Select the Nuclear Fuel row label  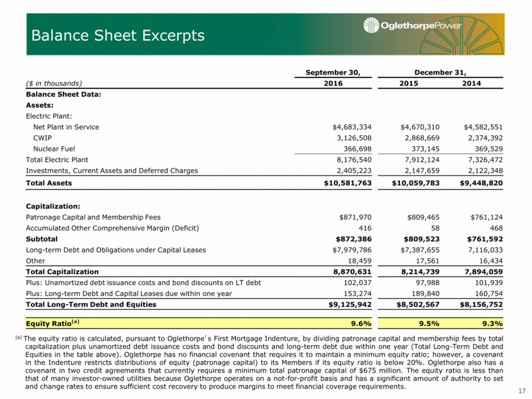[54, 149]
